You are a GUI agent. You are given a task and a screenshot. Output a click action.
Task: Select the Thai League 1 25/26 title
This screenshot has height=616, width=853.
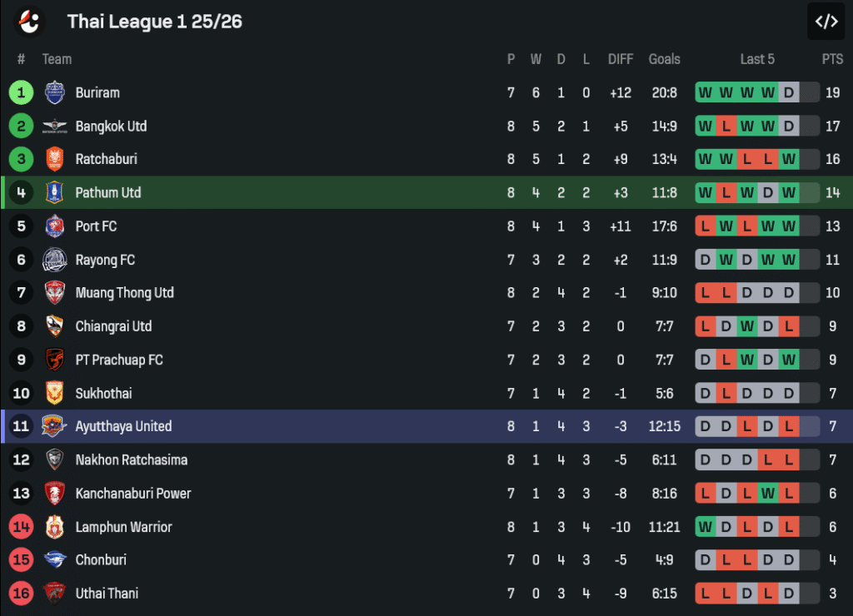(155, 22)
